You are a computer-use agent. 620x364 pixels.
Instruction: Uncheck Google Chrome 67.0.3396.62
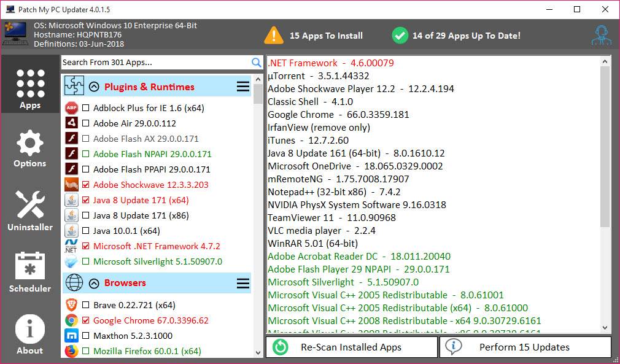click(x=86, y=320)
